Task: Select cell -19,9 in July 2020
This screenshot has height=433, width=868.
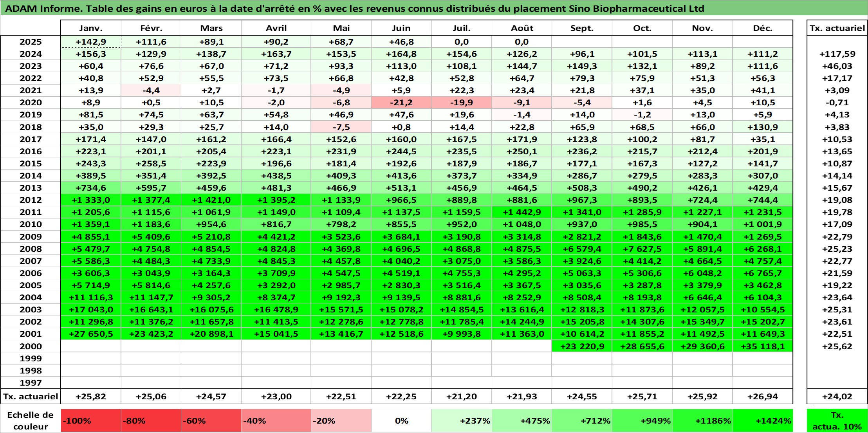Action: (462, 103)
